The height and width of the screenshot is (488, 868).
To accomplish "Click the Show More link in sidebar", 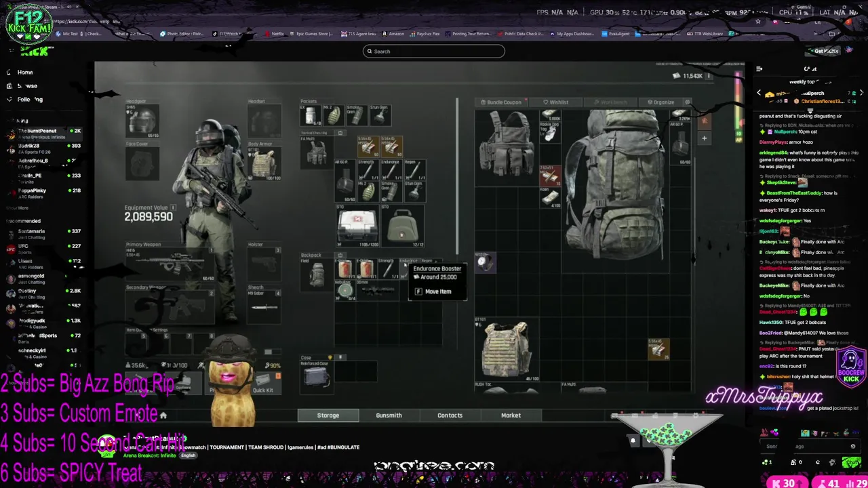I will tap(17, 208).
